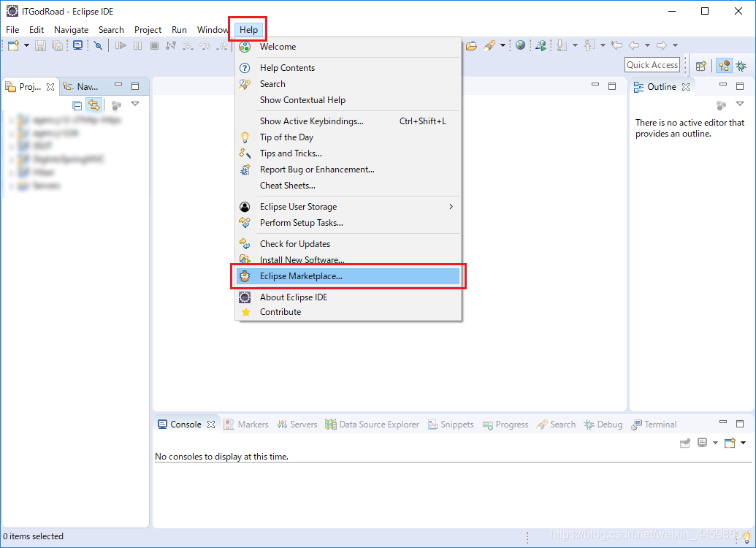Click the tip lightbulb in status bar

[747, 537]
